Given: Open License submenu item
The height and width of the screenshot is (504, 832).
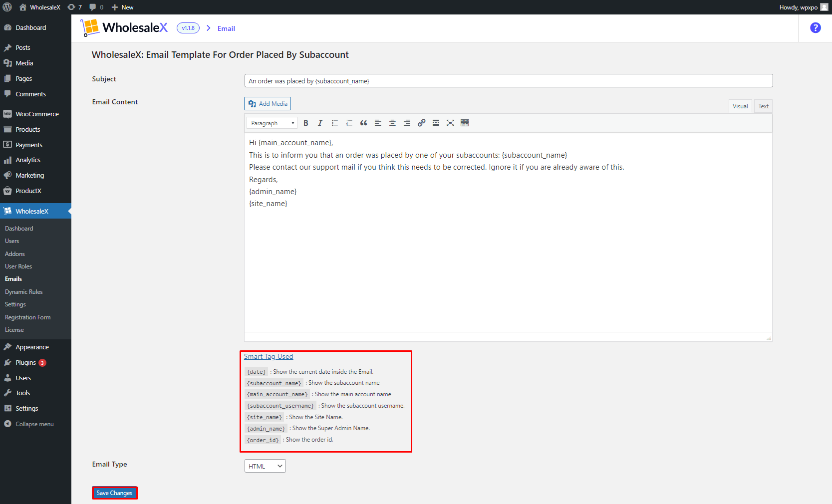Looking at the screenshot, I should pos(14,330).
